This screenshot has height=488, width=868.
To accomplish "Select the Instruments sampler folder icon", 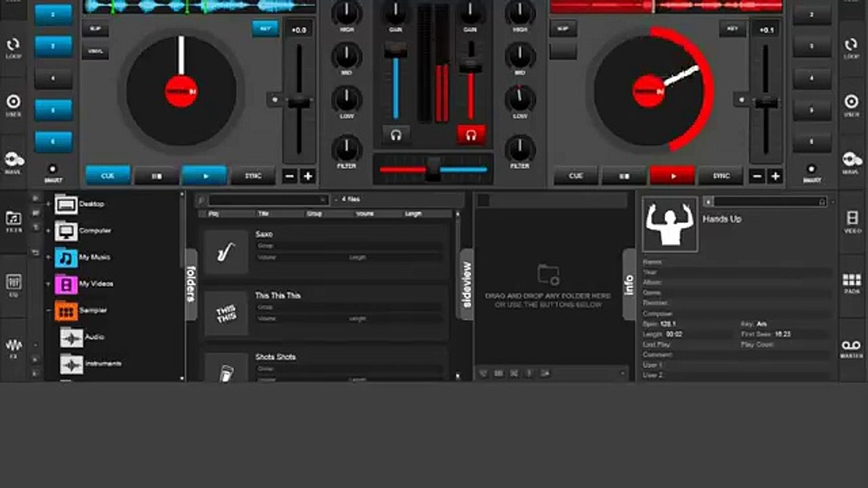I will (71, 364).
